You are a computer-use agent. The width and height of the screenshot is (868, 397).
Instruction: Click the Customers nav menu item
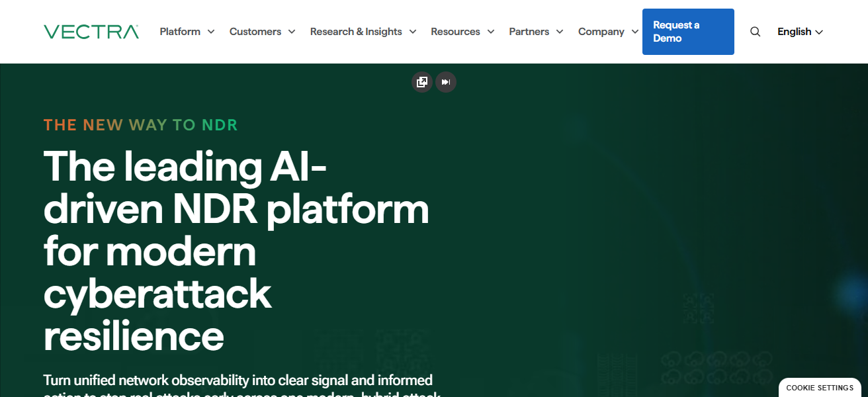click(255, 31)
